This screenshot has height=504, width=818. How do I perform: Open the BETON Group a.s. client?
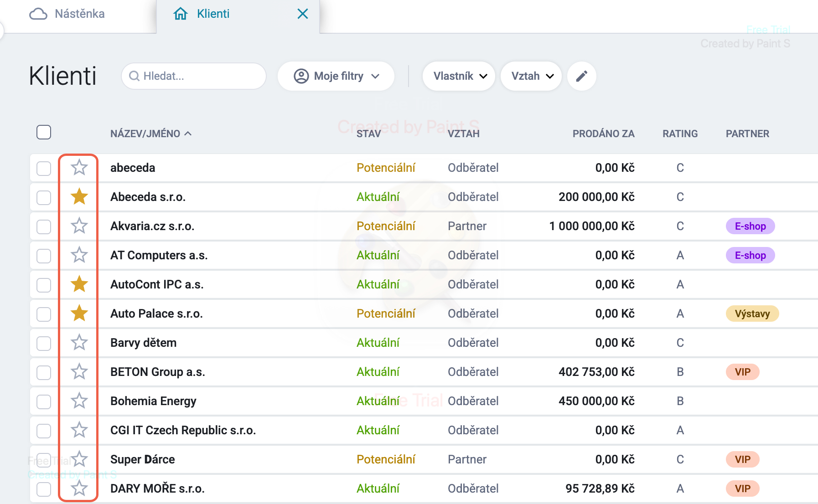[x=158, y=372]
